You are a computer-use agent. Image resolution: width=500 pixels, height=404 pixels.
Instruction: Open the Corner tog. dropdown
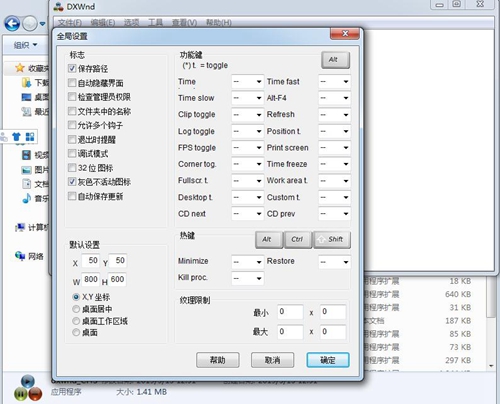[248, 164]
